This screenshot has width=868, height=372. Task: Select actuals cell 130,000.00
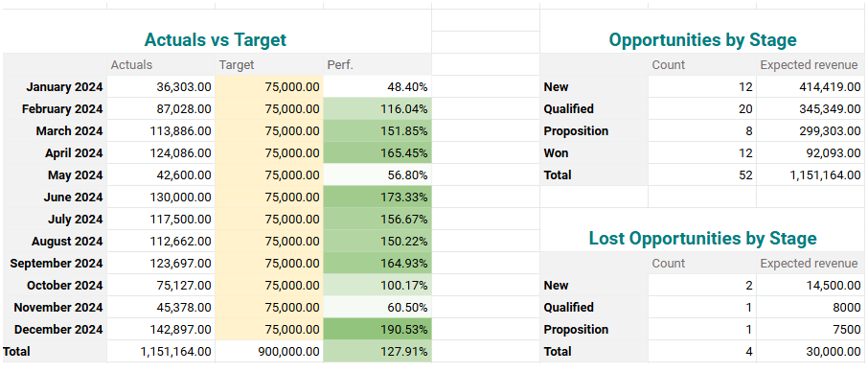coord(161,198)
